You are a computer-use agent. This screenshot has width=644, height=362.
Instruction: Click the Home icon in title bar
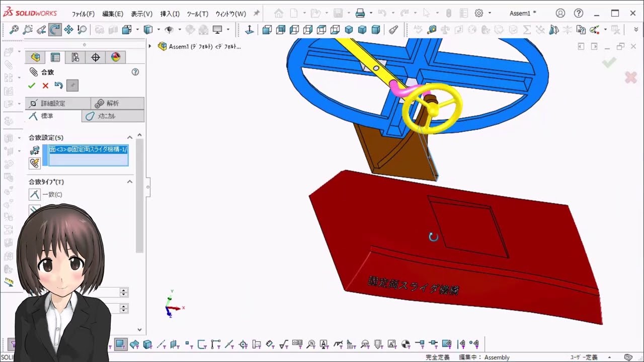pyautogui.click(x=279, y=13)
